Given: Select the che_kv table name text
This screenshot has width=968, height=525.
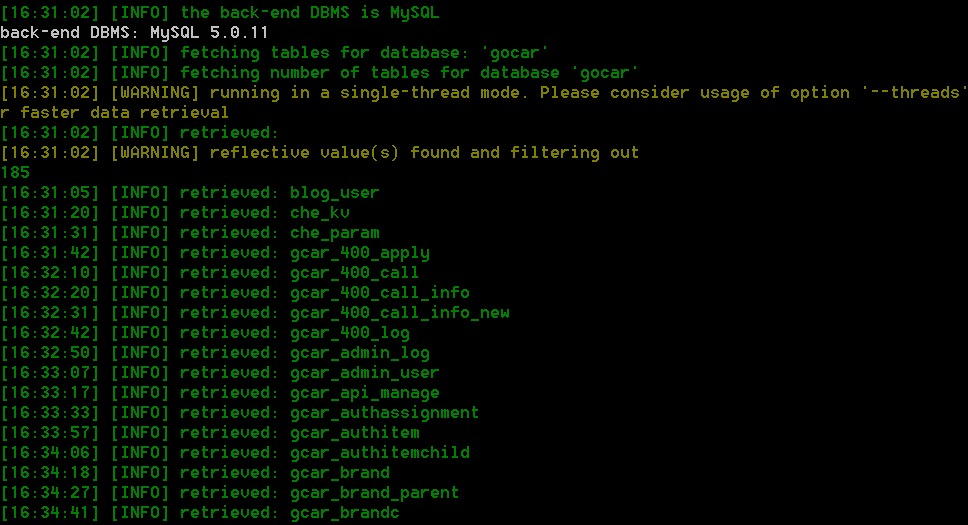Looking at the screenshot, I should (x=319, y=212).
